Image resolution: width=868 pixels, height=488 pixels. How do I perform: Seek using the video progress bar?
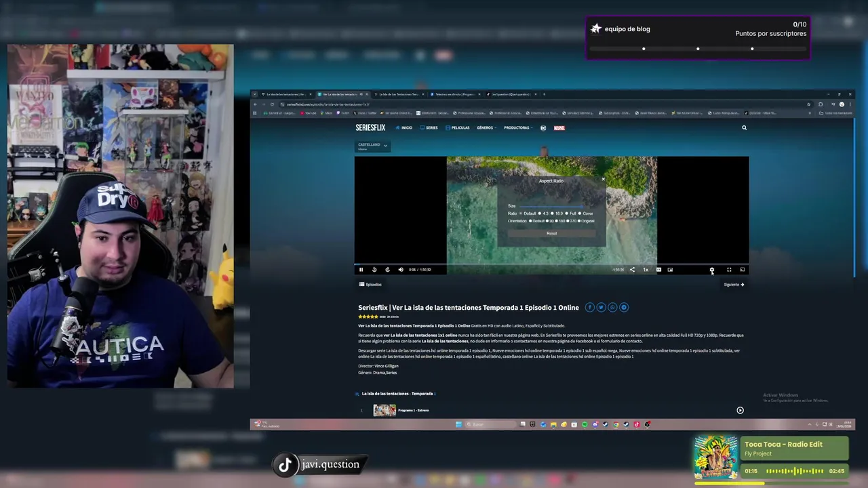tap(551, 264)
